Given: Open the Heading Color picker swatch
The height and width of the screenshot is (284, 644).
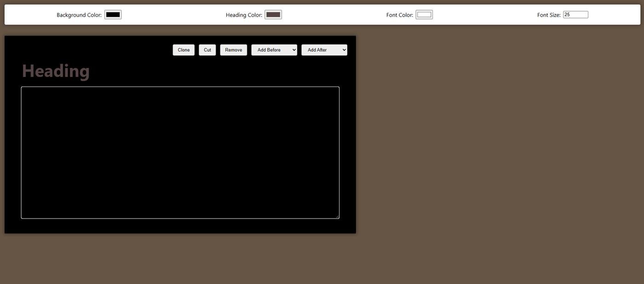Looking at the screenshot, I should 273,15.
